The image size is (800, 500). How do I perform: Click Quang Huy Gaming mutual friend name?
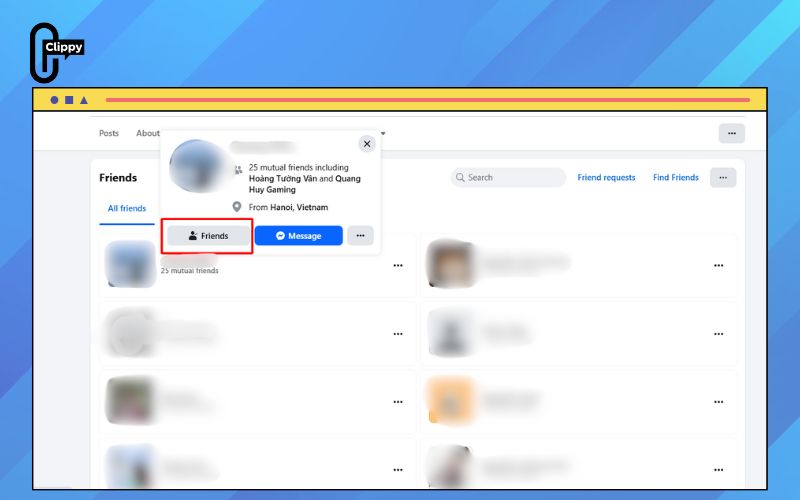pyautogui.click(x=305, y=184)
